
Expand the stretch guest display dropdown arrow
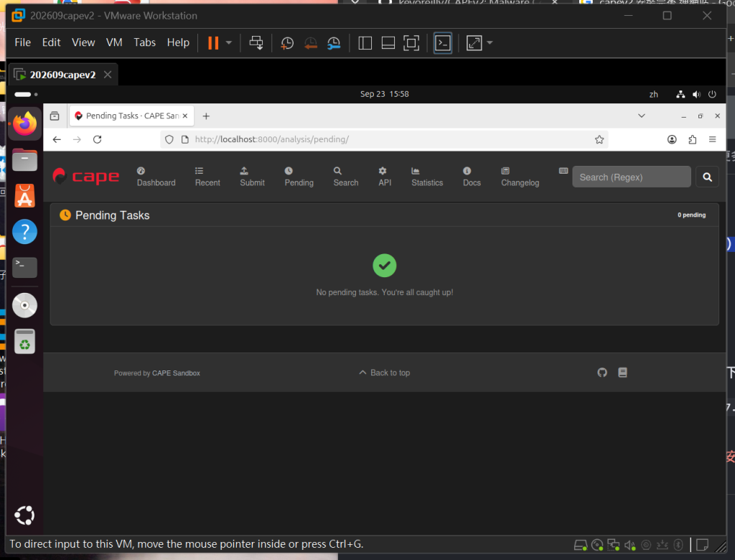click(490, 42)
